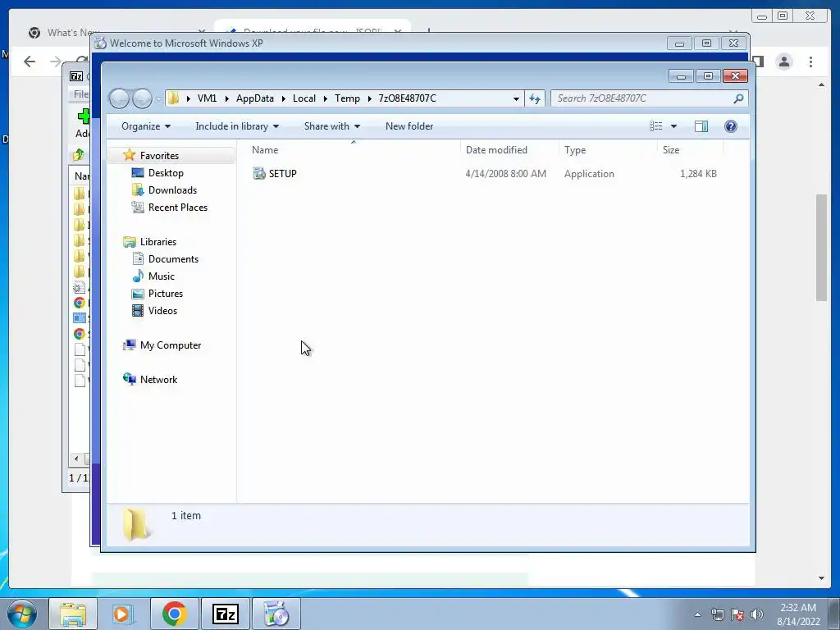The height and width of the screenshot is (630, 840).
Task: Open Share with dropdown
Action: pyautogui.click(x=331, y=126)
